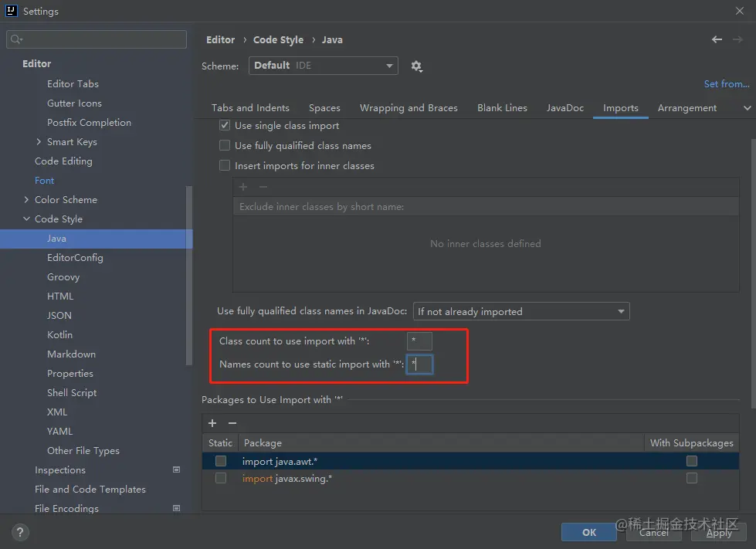The height and width of the screenshot is (549, 756).
Task: Select Shell Script code style
Action: click(x=72, y=392)
